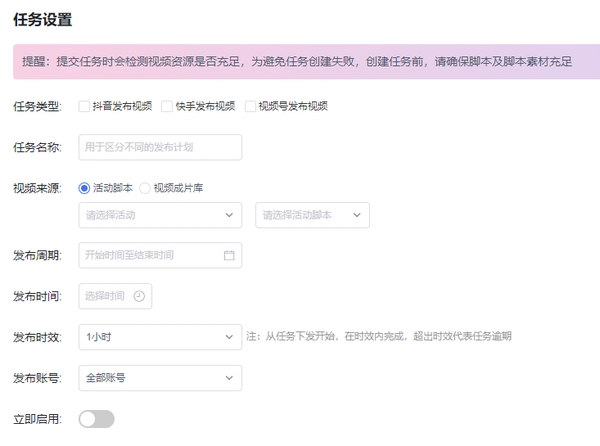Viewport: 600px width, 446px height.
Task: Check the 抖音发布视频 checkbox
Action: tap(85, 106)
